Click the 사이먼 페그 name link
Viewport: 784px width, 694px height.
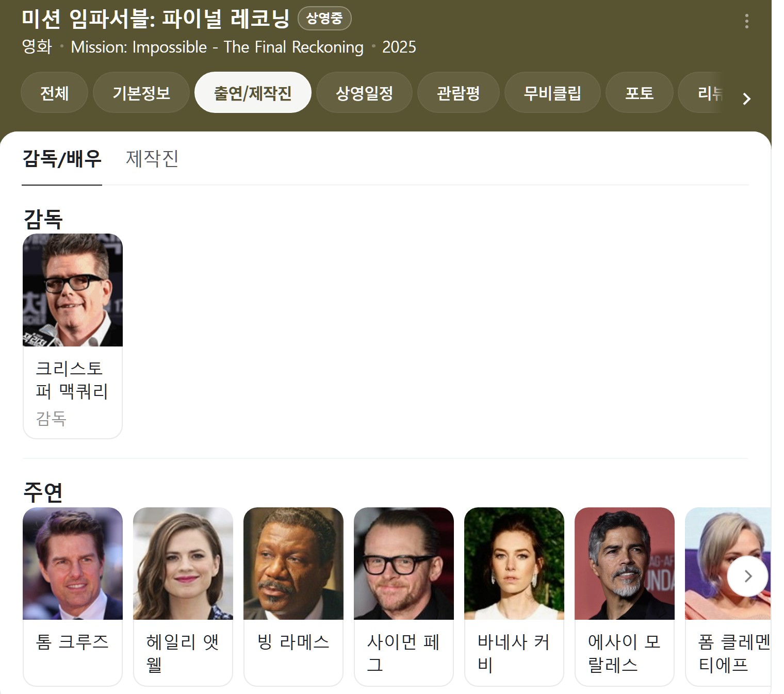[403, 653]
